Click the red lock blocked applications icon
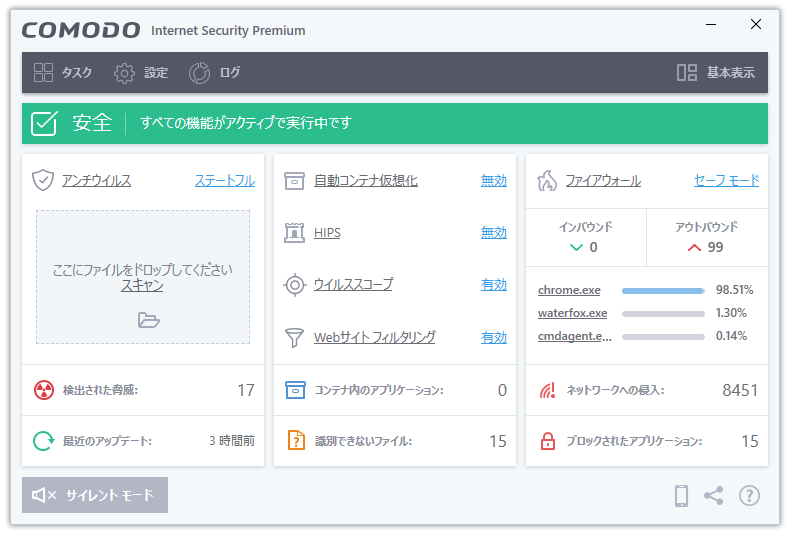The height and width of the screenshot is (533, 788). pyautogui.click(x=548, y=441)
